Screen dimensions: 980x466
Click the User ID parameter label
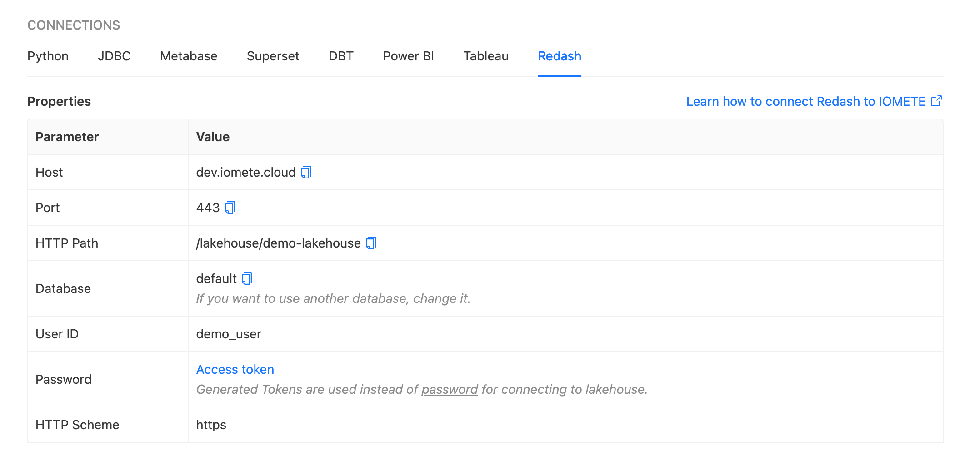[x=57, y=334]
